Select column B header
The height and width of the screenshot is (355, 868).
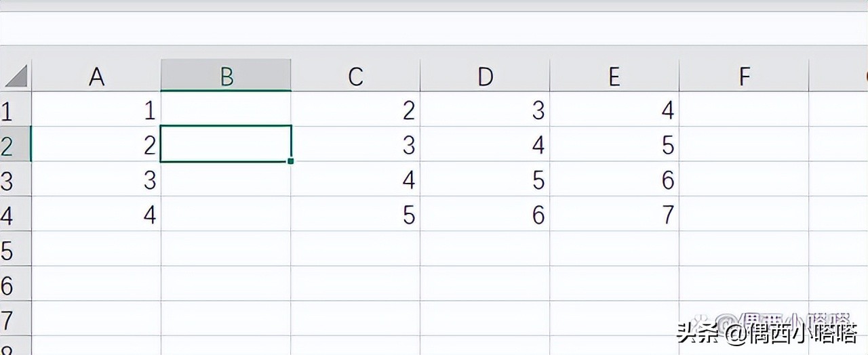226,77
